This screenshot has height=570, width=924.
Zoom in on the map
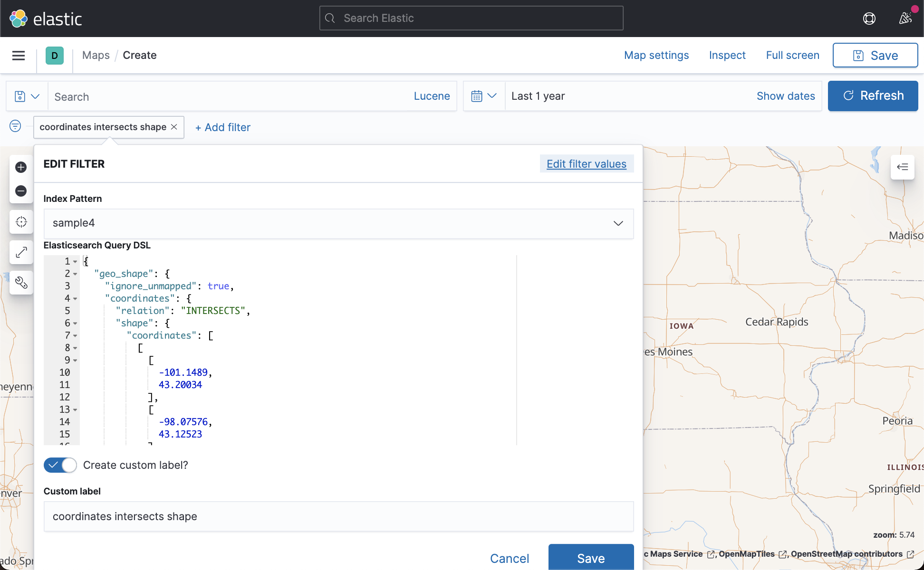click(21, 167)
